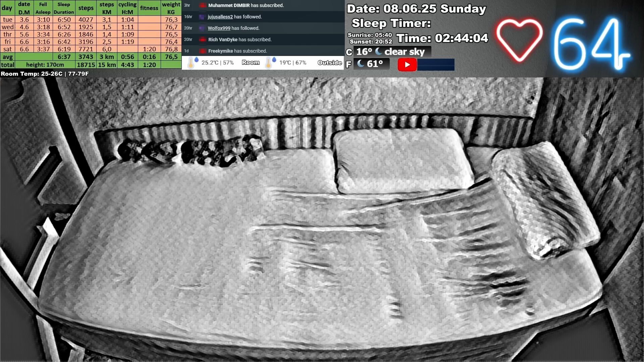This screenshot has width=644, height=362.
Task: Click the dark blue bar beside YouTube icon
Action: click(436, 65)
